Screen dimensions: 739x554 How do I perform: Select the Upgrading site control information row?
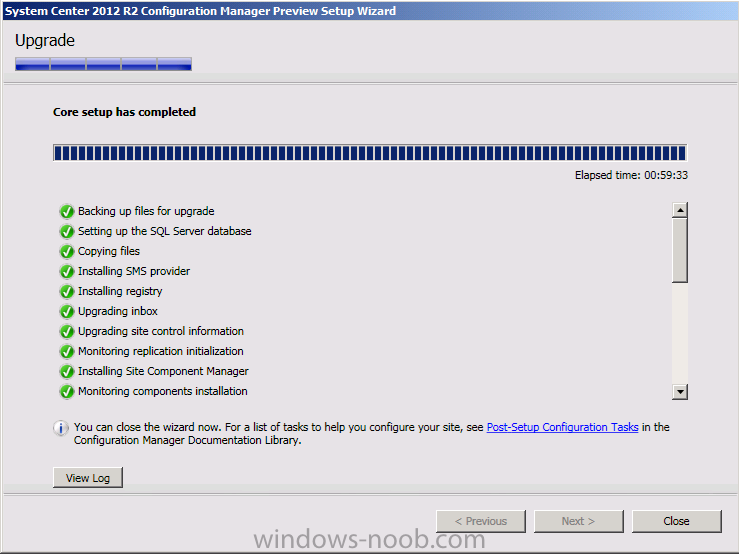(x=152, y=331)
